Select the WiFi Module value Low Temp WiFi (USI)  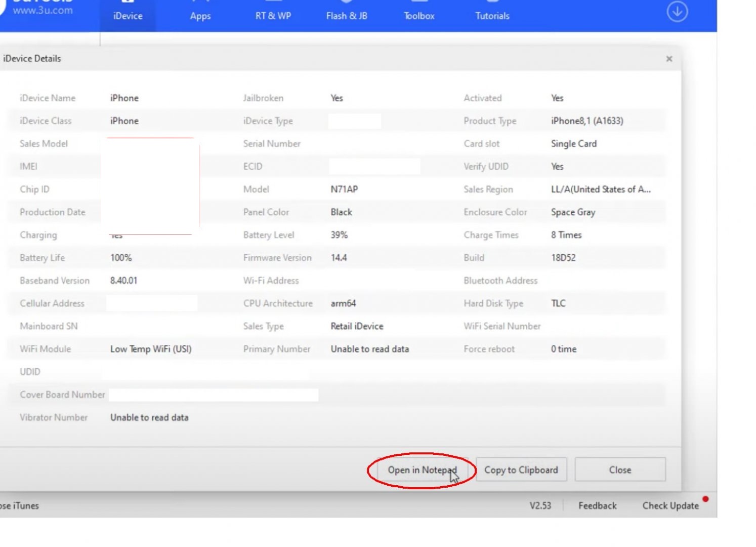click(x=151, y=349)
